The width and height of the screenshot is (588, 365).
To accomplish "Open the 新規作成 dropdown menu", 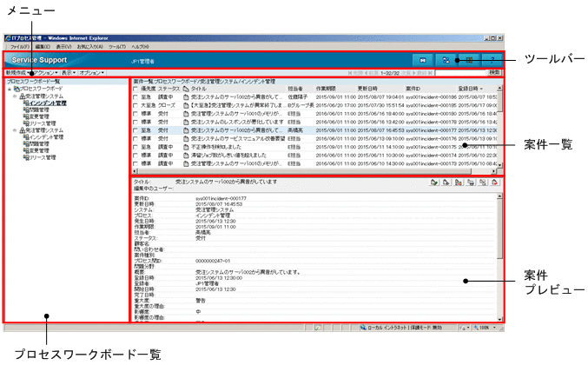I will click(x=18, y=73).
